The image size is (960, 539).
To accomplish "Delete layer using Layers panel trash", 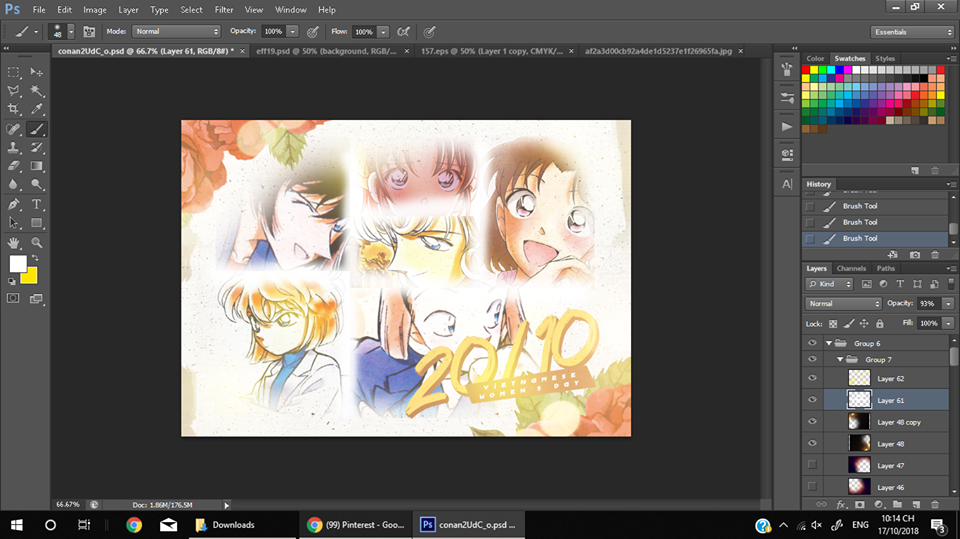I will 935,504.
